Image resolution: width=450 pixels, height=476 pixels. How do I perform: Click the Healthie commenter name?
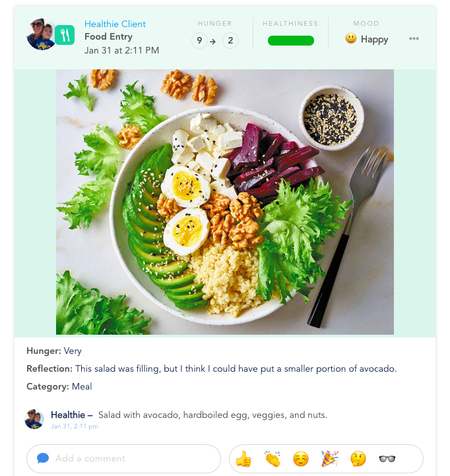click(68, 415)
